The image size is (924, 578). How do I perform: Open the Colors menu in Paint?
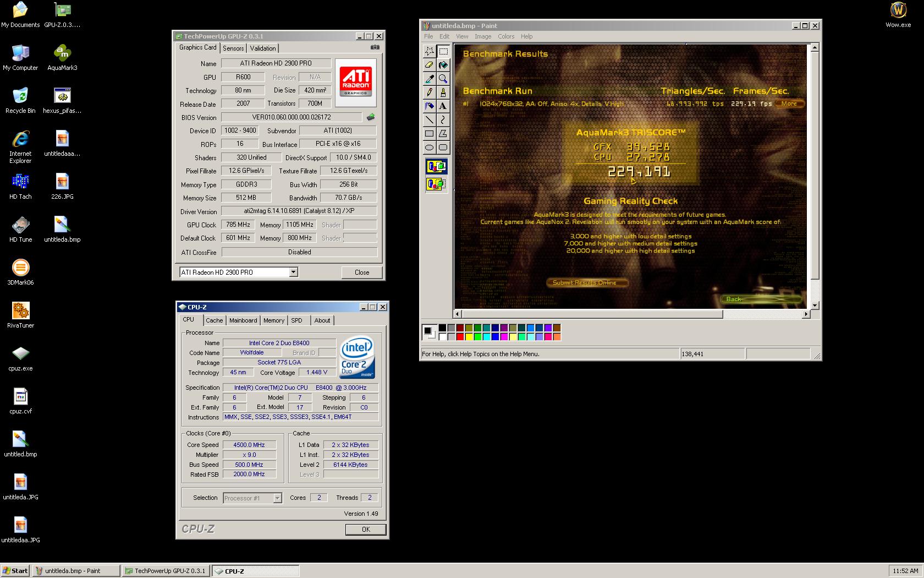tap(506, 36)
